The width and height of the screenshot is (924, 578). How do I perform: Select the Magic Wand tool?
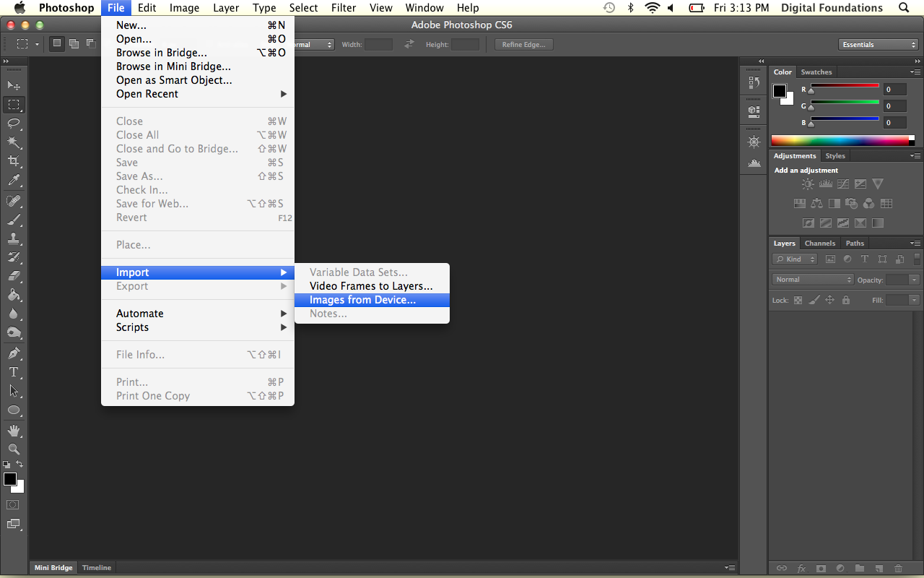point(14,142)
